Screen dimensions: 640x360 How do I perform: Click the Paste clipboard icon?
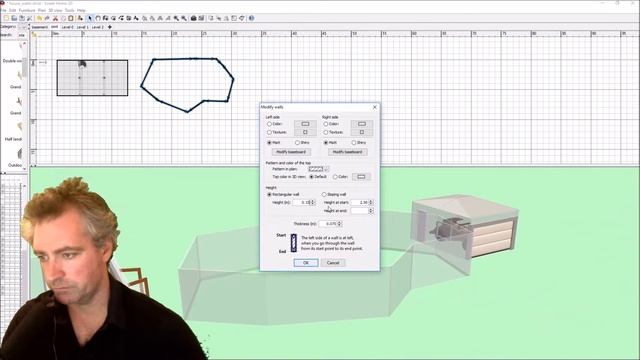point(71,18)
